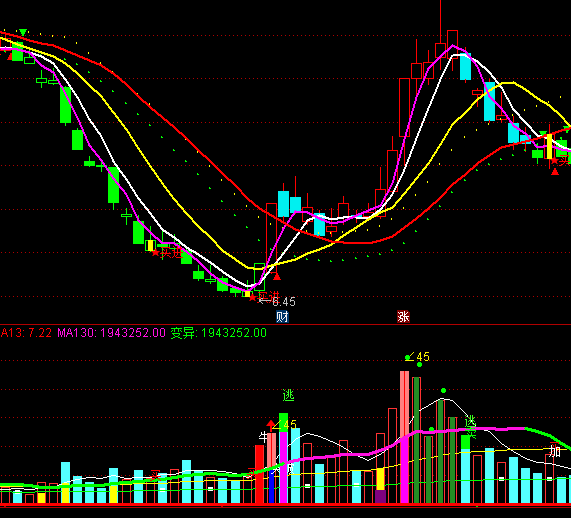Select the purple volume bar segment

380,497
